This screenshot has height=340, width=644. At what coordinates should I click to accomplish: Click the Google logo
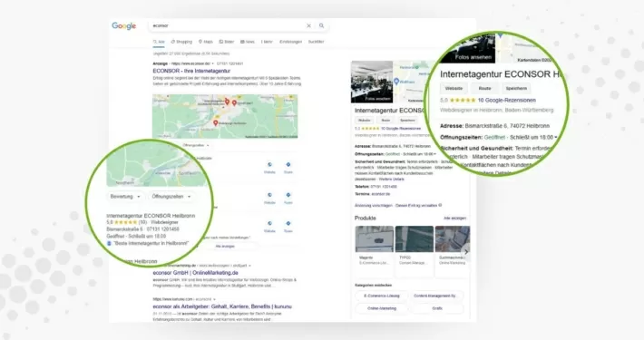pyautogui.click(x=124, y=26)
